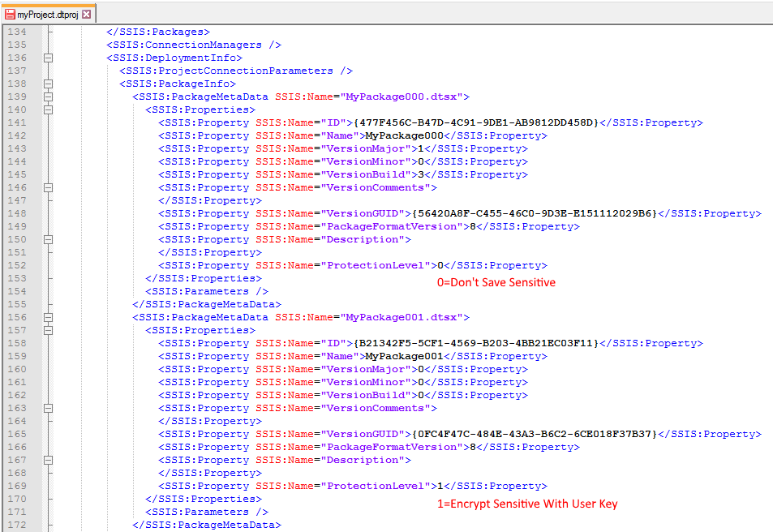This screenshot has height=532, width=773.
Task: Collapse MyPackage001 PackageMetaData fold at line 156
Action: pyautogui.click(x=48, y=317)
